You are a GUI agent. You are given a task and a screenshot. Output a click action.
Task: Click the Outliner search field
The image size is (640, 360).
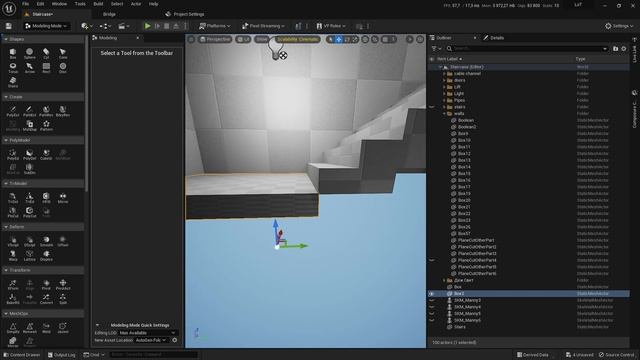[527, 49]
